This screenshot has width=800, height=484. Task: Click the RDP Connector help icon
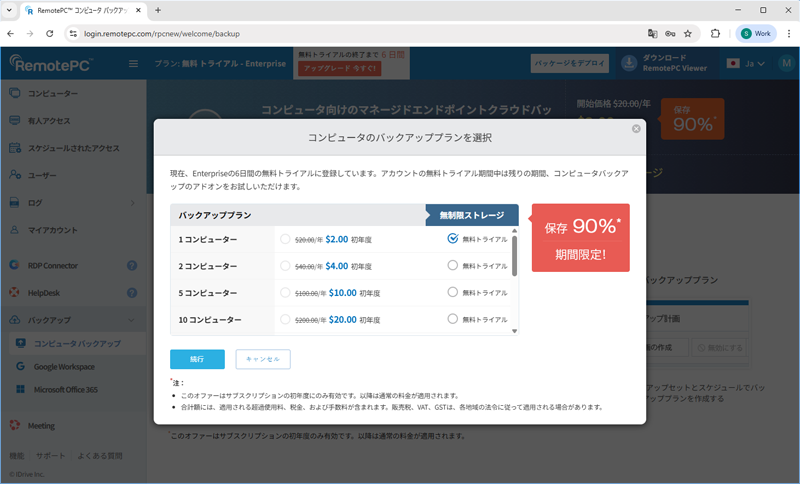tap(132, 265)
